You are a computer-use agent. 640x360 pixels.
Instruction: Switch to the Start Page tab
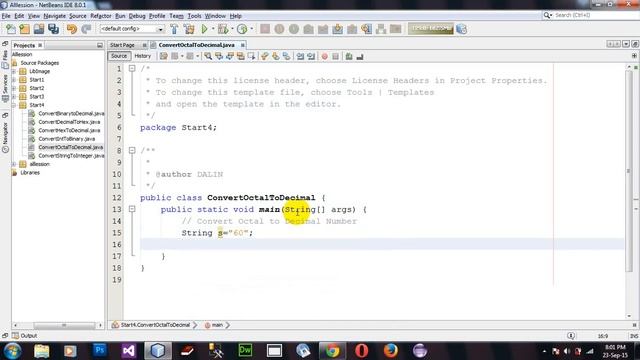pos(122,45)
